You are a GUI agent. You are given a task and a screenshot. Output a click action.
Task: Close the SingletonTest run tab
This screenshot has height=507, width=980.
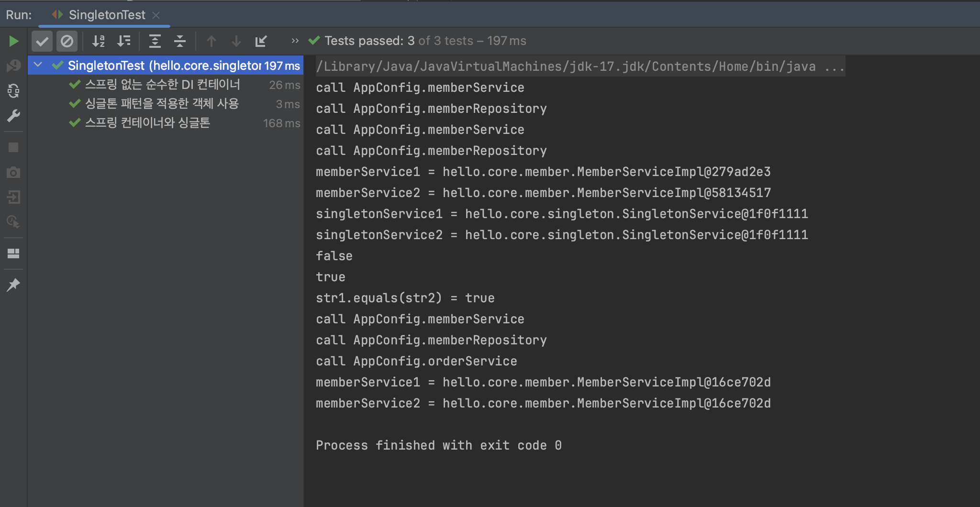click(156, 15)
